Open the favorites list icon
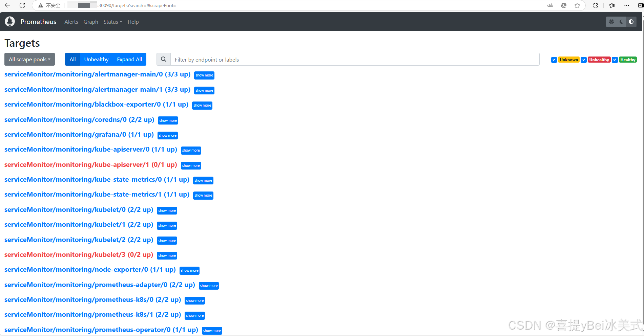The height and width of the screenshot is (336, 644). (x=612, y=5)
